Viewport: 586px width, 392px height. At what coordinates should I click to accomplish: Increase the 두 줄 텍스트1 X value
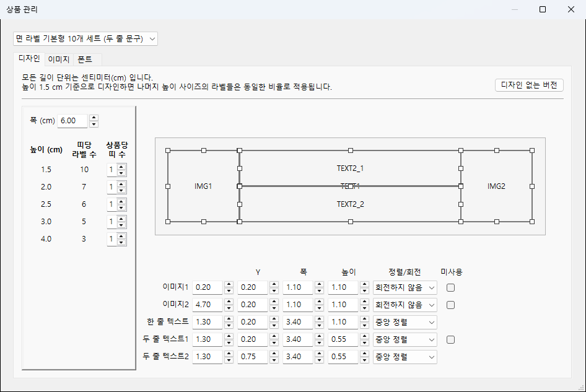(229, 336)
